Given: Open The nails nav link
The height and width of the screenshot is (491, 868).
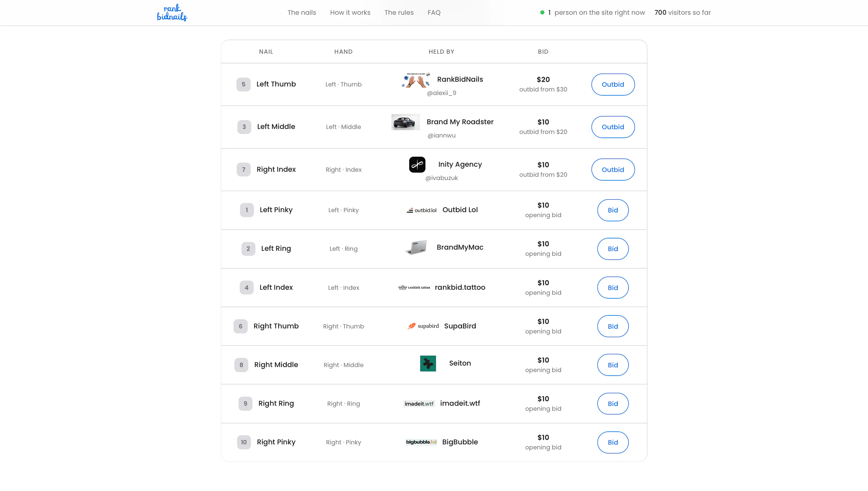Looking at the screenshot, I should 302,12.
